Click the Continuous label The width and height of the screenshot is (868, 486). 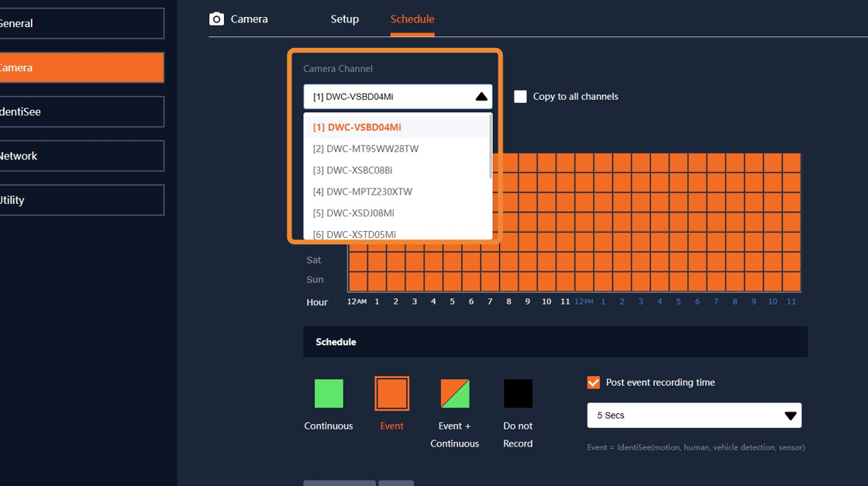coord(329,426)
